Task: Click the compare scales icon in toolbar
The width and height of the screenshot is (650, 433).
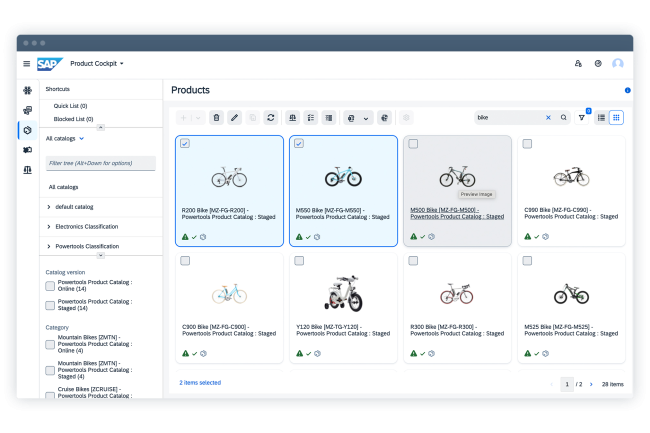Action: 292,117
